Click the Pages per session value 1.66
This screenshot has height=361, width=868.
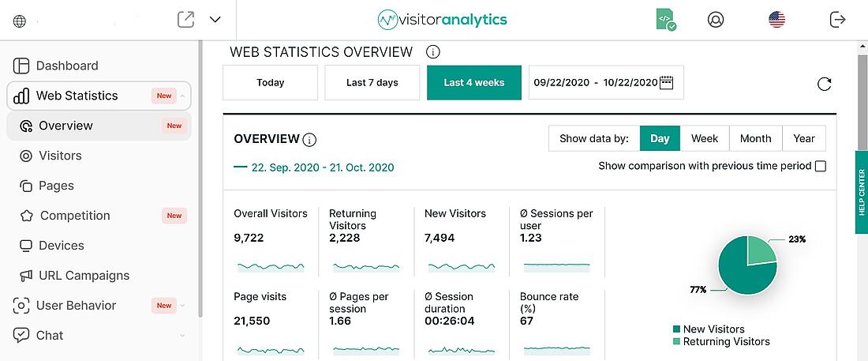click(340, 321)
